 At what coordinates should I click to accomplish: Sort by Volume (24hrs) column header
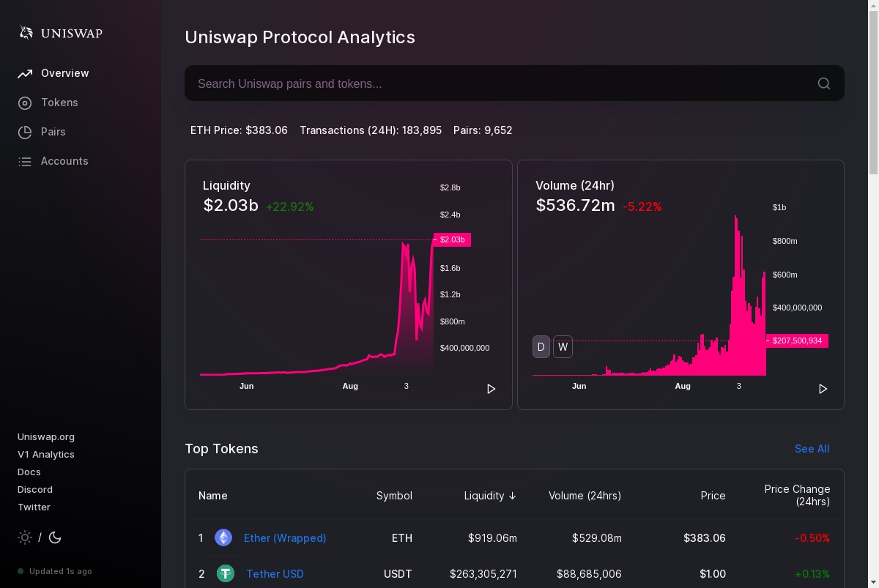coord(585,496)
